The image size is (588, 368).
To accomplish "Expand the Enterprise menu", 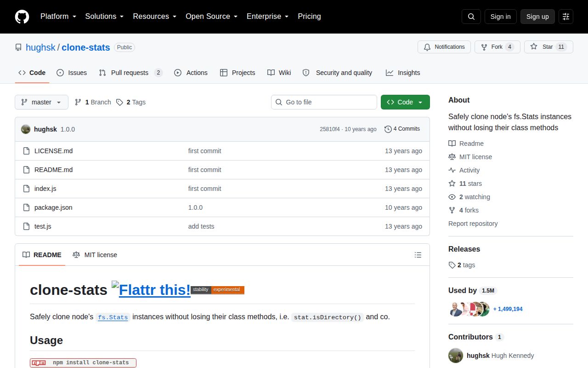I will point(267,17).
